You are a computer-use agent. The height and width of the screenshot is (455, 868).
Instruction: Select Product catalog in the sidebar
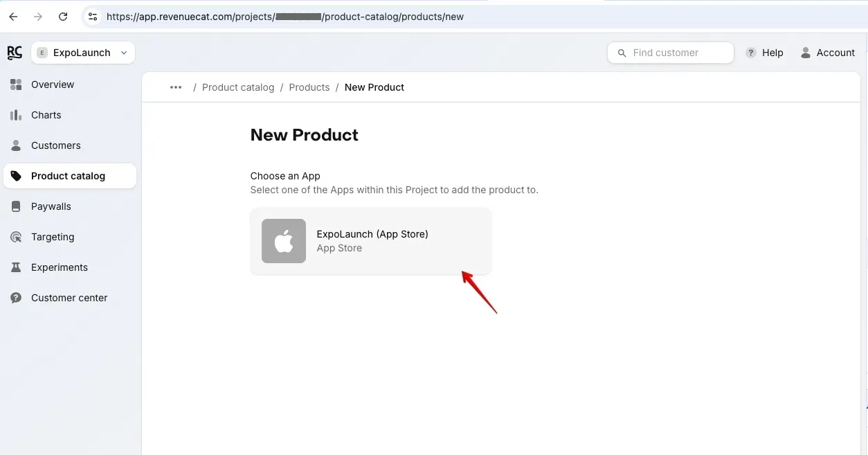click(x=70, y=176)
